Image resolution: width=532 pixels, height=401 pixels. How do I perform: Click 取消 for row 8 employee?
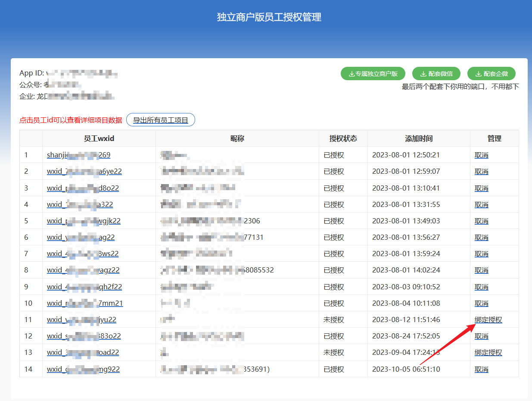click(x=481, y=270)
